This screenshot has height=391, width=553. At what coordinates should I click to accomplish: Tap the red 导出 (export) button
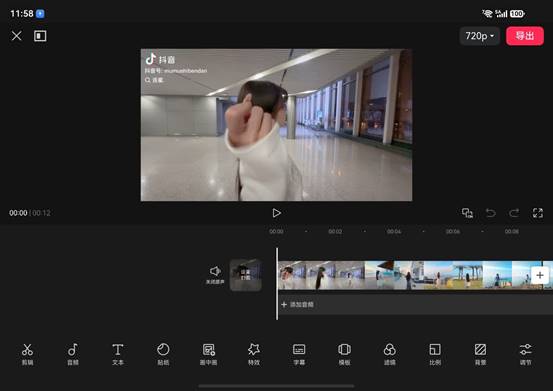click(x=525, y=36)
